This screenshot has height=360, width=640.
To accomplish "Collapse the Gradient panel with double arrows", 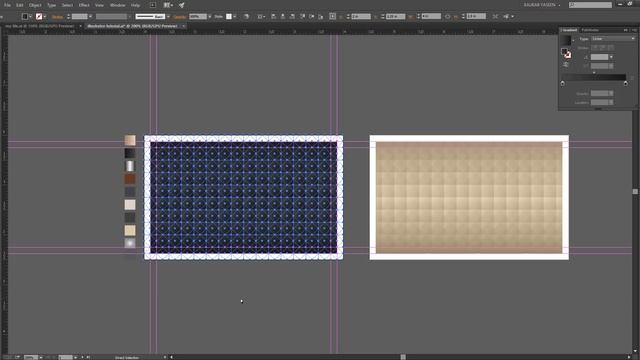I will (625, 30).
